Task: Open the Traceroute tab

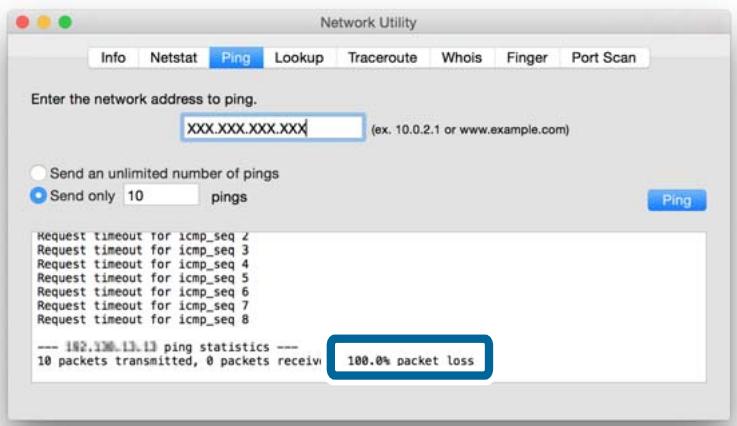Action: pyautogui.click(x=383, y=58)
